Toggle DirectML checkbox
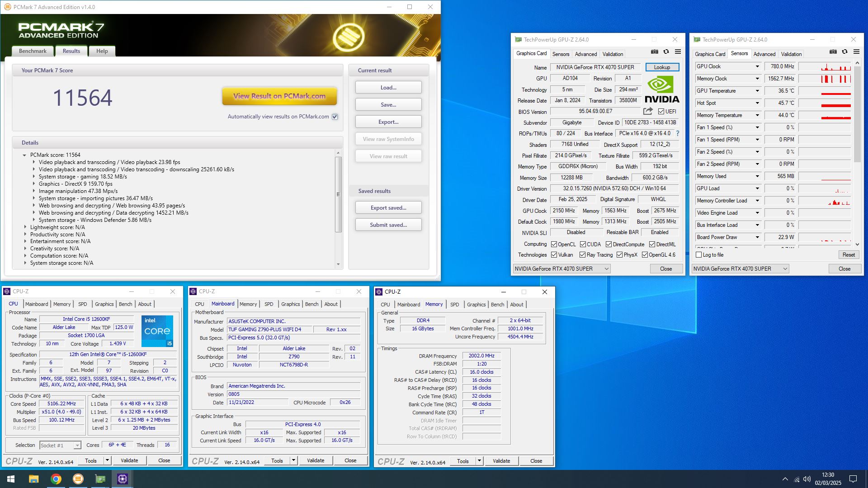The width and height of the screenshot is (868, 488). click(x=652, y=244)
